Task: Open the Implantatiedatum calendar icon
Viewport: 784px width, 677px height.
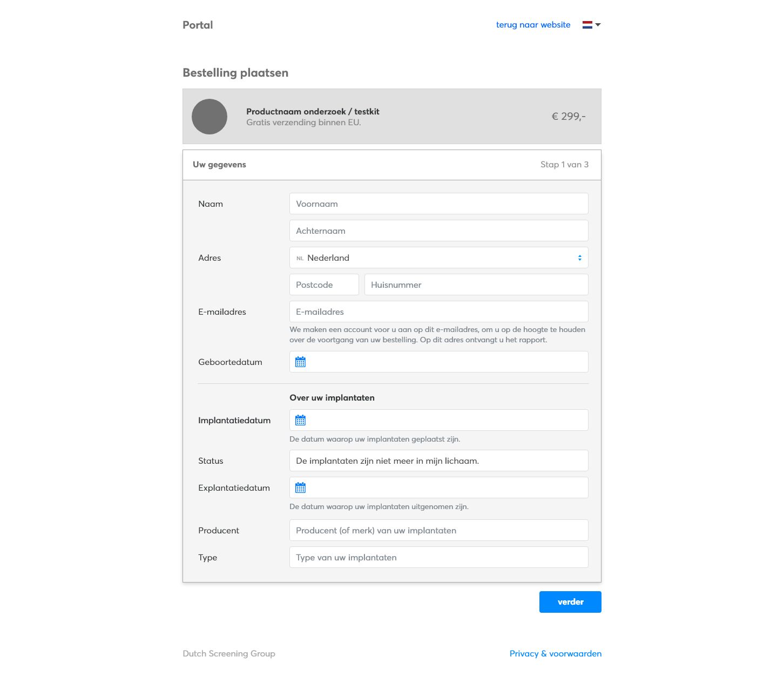Action: 300,420
